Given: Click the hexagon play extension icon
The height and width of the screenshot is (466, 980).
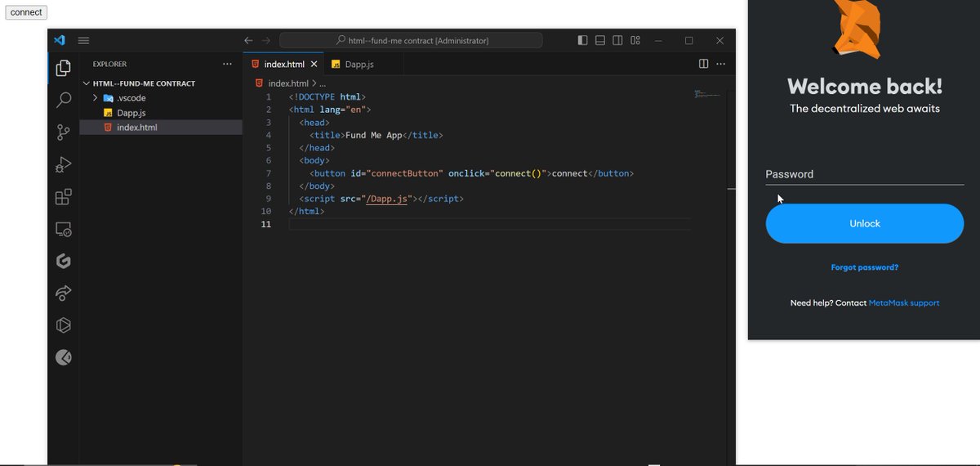Looking at the screenshot, I should [x=63, y=325].
